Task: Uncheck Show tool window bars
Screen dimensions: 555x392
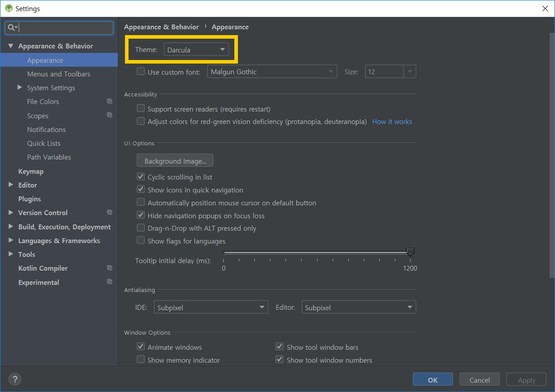Action: (279, 347)
